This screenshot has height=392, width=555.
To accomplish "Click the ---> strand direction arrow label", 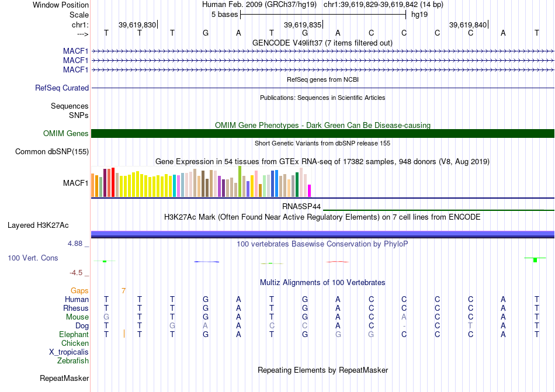I will tap(82, 34).
